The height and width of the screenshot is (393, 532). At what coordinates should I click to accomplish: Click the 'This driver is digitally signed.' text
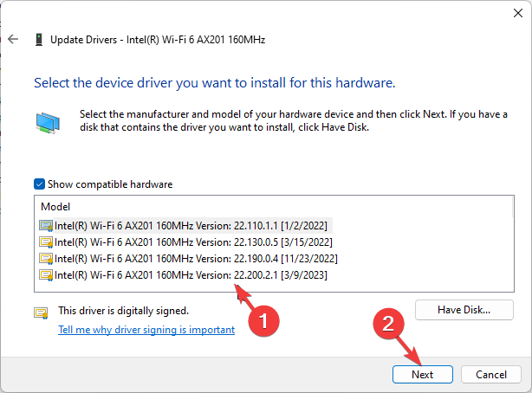(123, 311)
